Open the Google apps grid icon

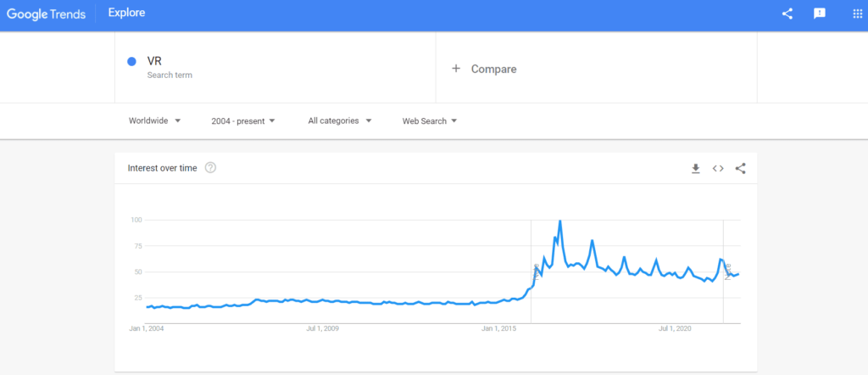[857, 14]
